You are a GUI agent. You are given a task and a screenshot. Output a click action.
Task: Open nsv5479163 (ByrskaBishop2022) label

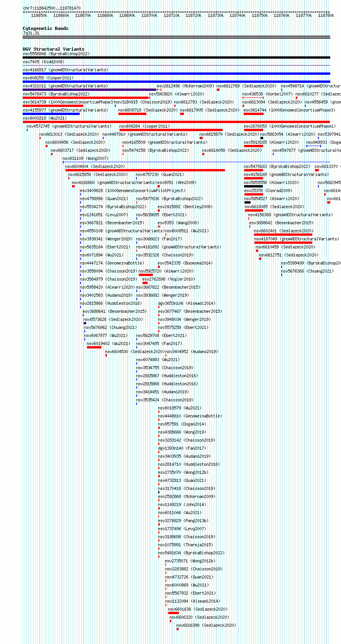click(x=277, y=166)
